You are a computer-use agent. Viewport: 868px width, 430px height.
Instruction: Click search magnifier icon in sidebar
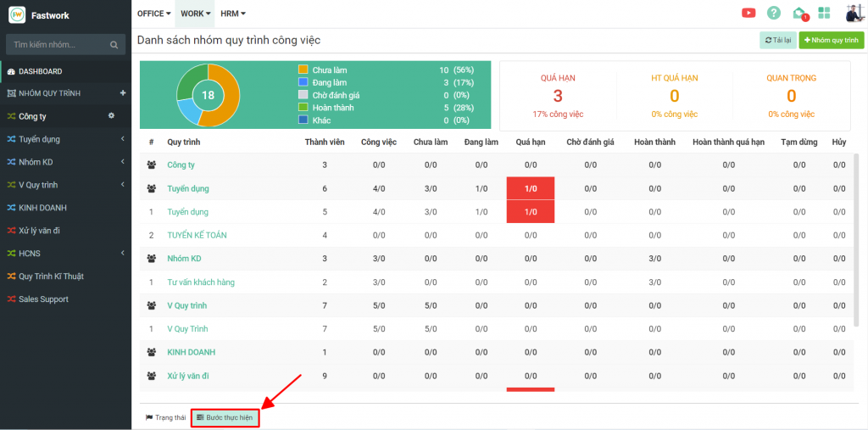pyautogui.click(x=114, y=45)
